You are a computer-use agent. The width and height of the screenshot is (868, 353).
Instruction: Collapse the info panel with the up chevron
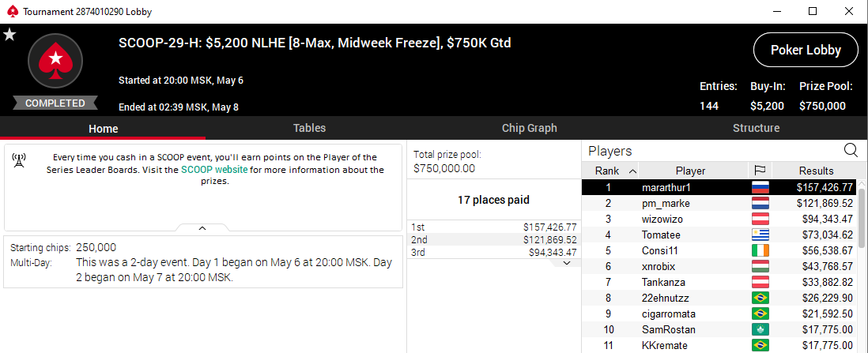tap(202, 227)
